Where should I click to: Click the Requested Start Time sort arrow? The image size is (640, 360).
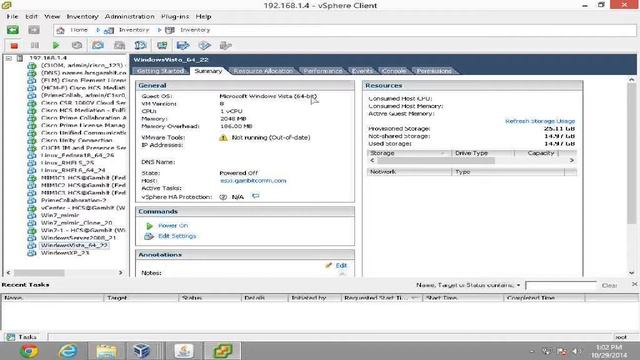[x=415, y=298]
